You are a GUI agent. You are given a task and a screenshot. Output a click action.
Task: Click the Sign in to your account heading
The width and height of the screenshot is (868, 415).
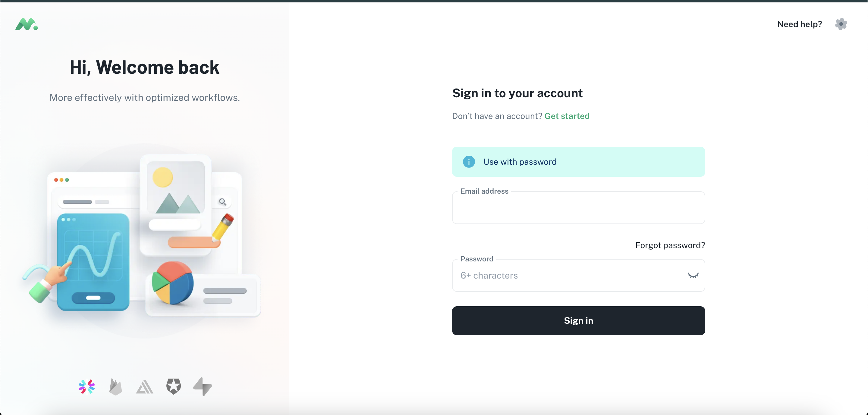coord(517,93)
